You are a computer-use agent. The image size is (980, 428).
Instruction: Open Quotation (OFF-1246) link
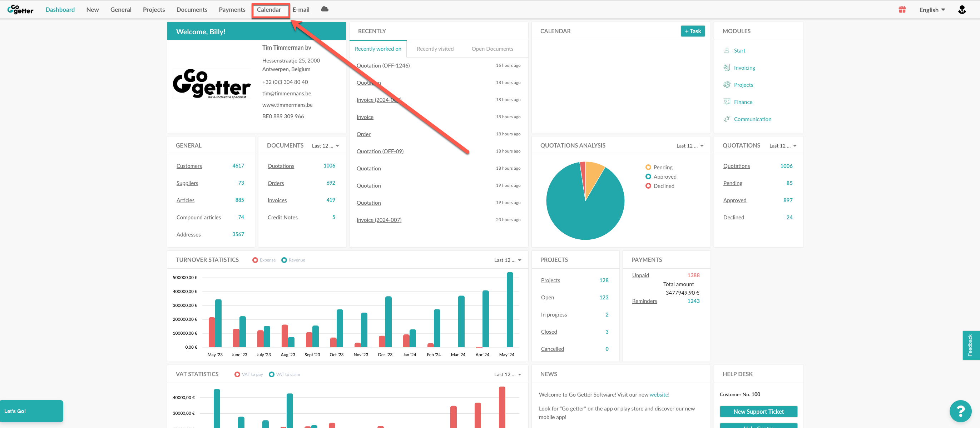pyautogui.click(x=383, y=65)
